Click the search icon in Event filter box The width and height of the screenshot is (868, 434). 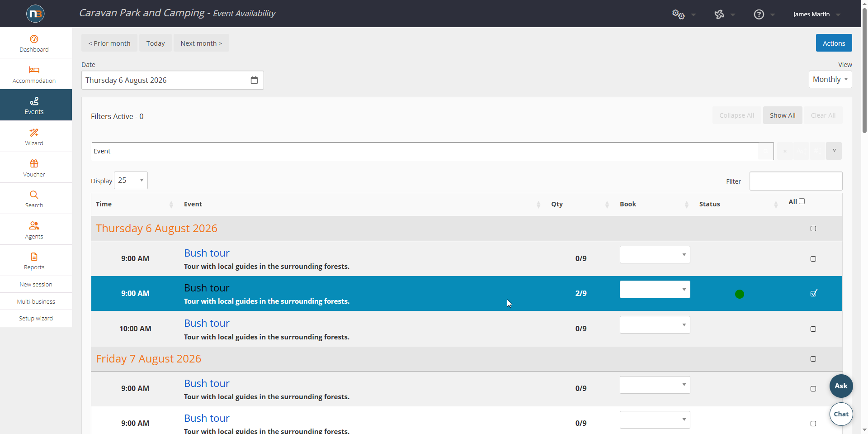[766, 151]
